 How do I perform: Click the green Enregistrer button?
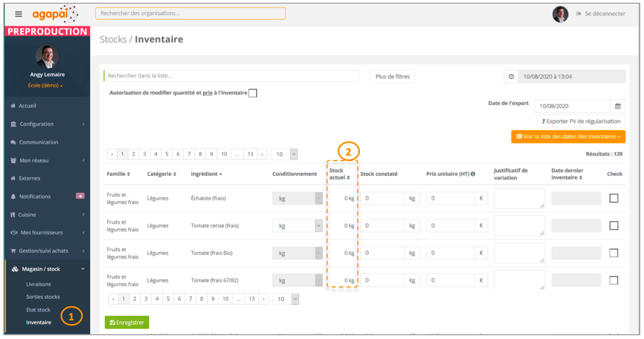tap(127, 323)
